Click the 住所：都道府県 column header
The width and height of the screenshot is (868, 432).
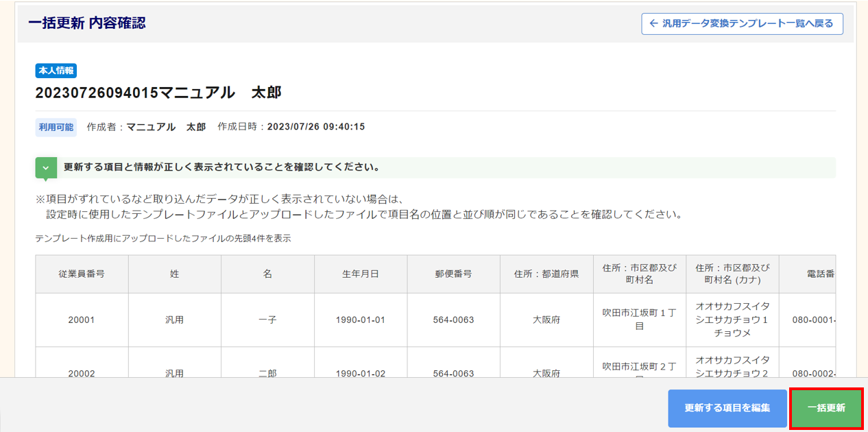547,274
